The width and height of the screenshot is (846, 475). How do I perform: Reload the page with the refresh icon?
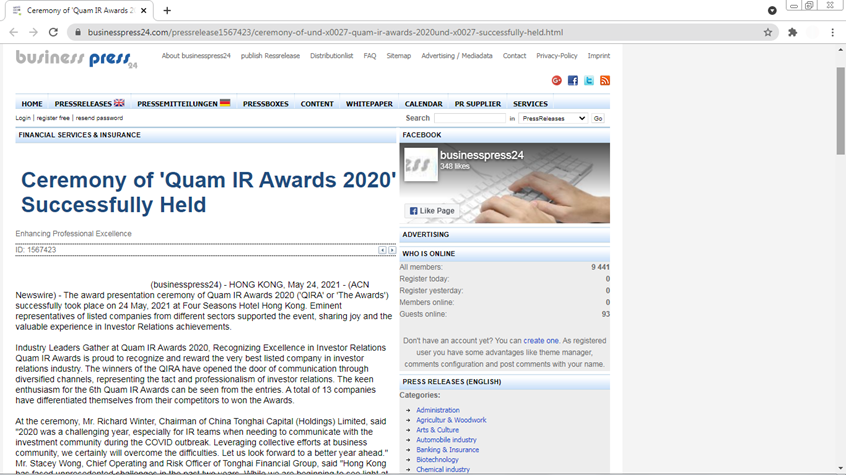tap(53, 32)
